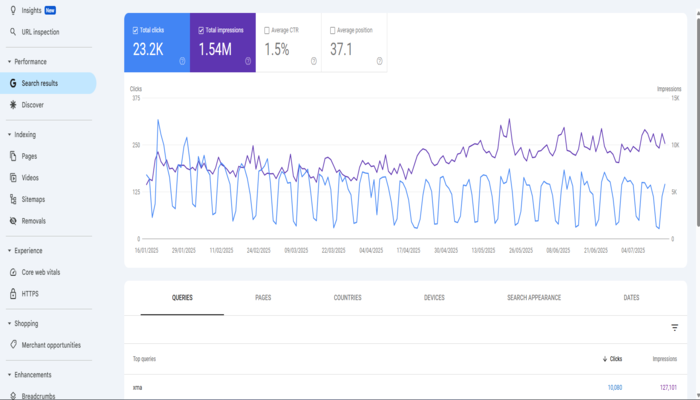Collapse the Experience section
The width and height of the screenshot is (700, 400).
[x=9, y=251]
